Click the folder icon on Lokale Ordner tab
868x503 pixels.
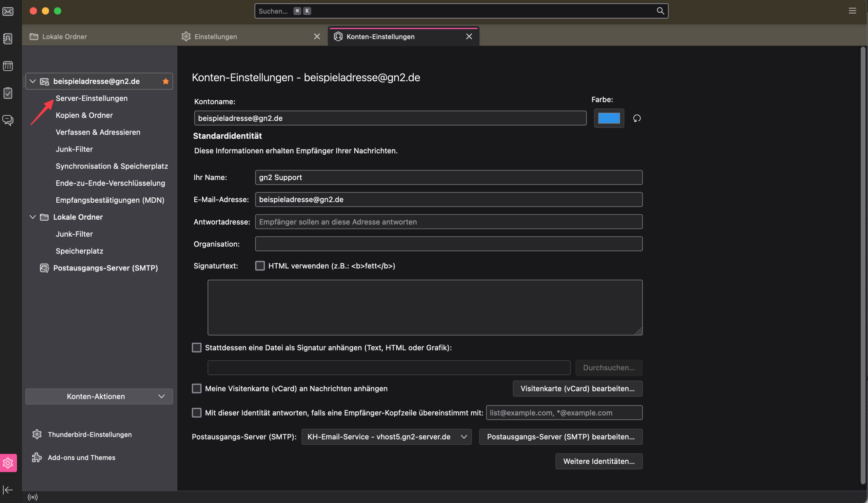pyautogui.click(x=34, y=37)
